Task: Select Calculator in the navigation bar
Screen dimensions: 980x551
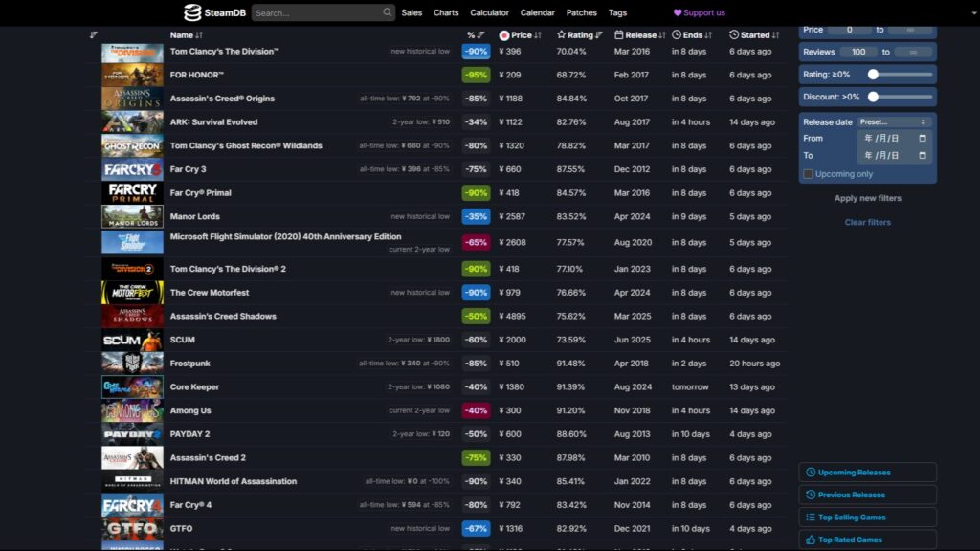Action: click(x=489, y=12)
